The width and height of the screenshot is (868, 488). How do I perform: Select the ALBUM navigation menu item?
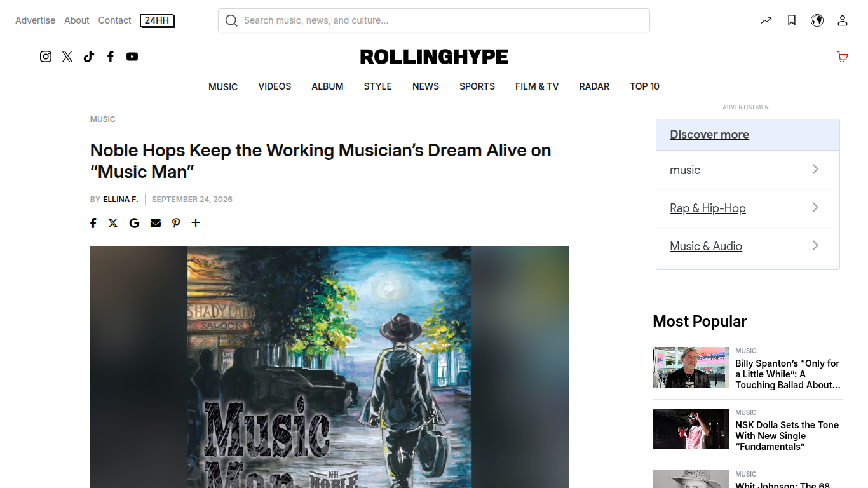pos(327,86)
